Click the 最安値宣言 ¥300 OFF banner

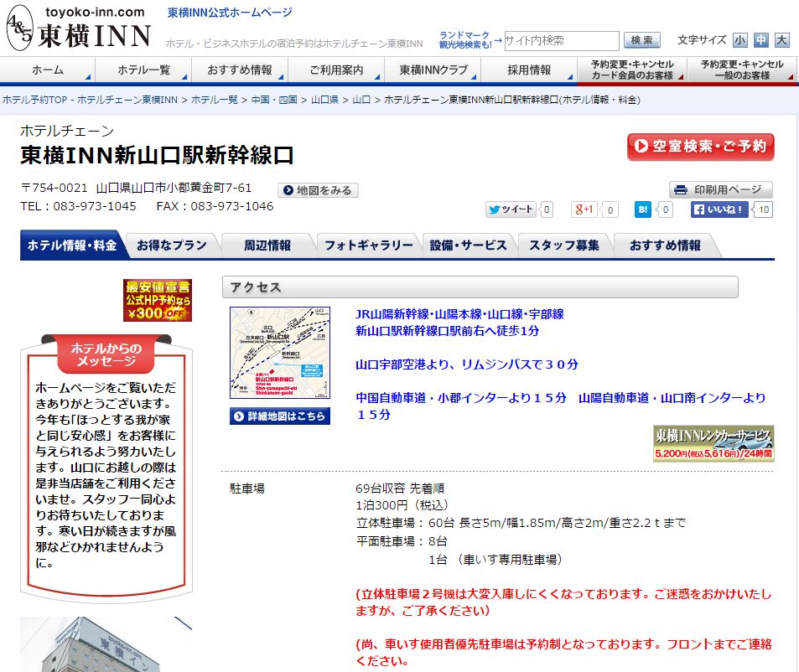click(158, 300)
